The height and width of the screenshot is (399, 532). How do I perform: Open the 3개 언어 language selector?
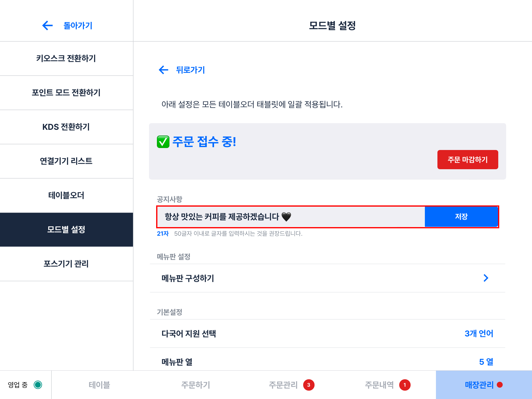(479, 333)
